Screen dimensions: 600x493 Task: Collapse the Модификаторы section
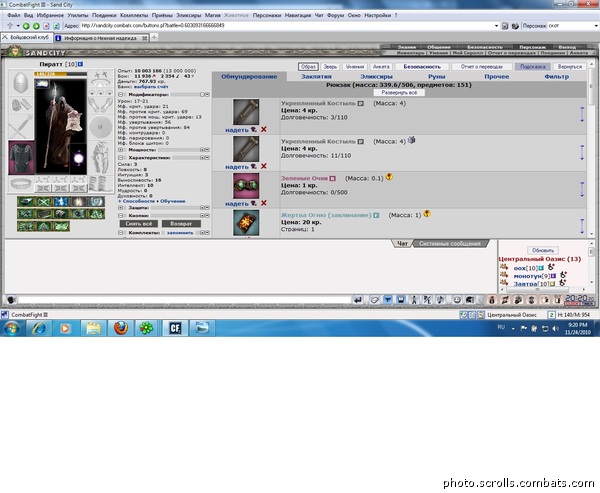(x=121, y=95)
